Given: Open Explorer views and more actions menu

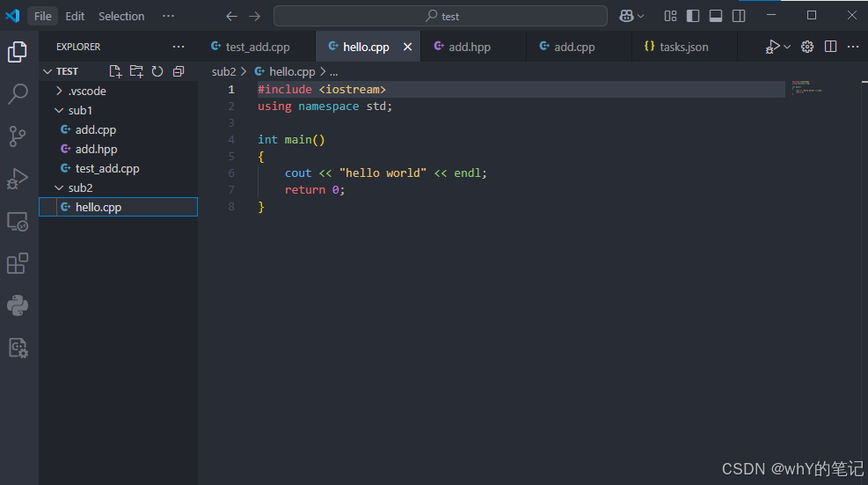Looking at the screenshot, I should point(179,48).
